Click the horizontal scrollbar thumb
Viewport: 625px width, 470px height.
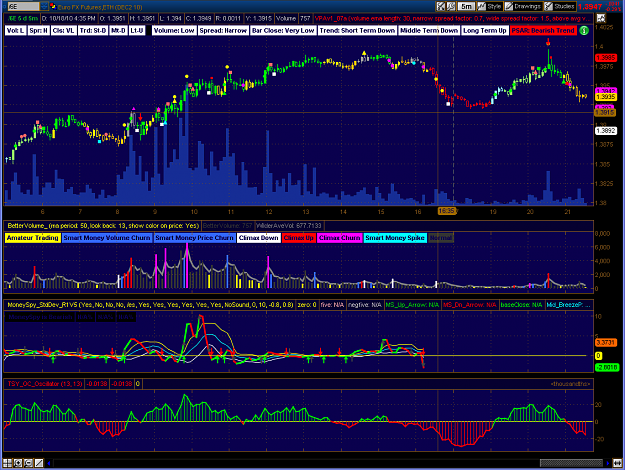pos(571,463)
